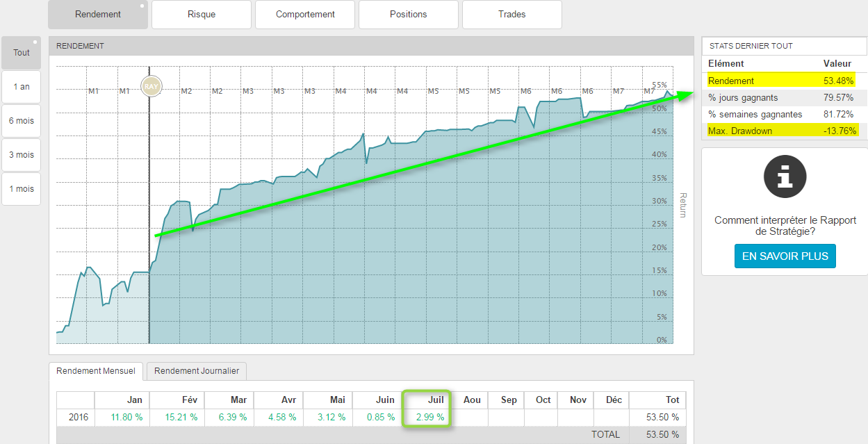Open the Risque tab
Screen dimensions: 868x444
(202, 15)
